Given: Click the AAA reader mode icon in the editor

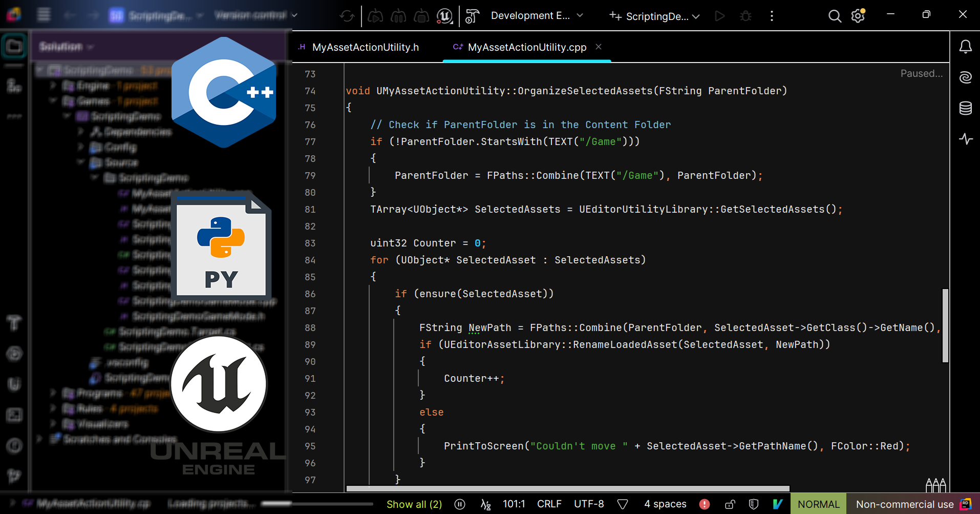Looking at the screenshot, I should pos(935,484).
